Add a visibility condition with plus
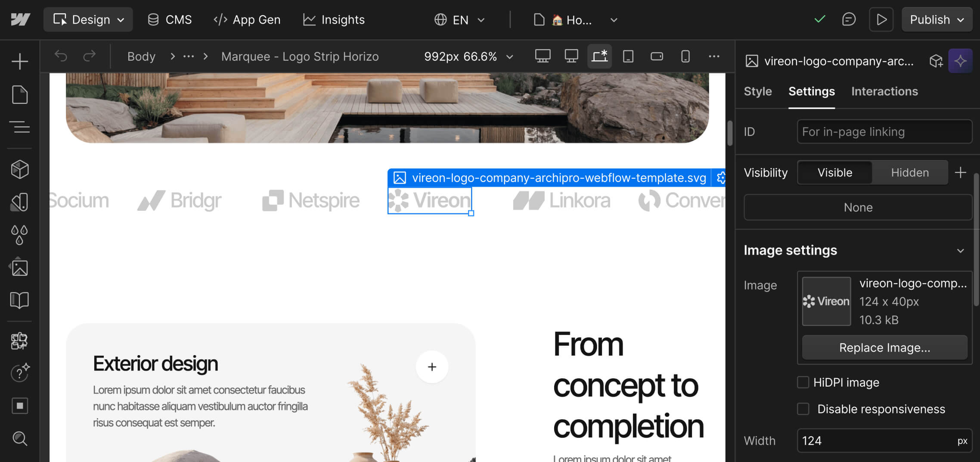Viewport: 980px width, 462px height. click(960, 172)
